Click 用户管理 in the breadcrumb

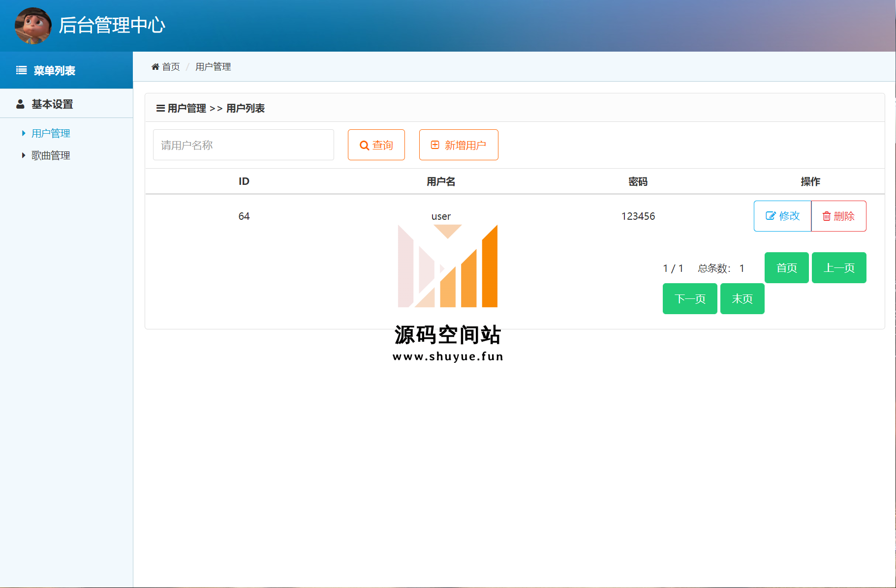(x=213, y=66)
